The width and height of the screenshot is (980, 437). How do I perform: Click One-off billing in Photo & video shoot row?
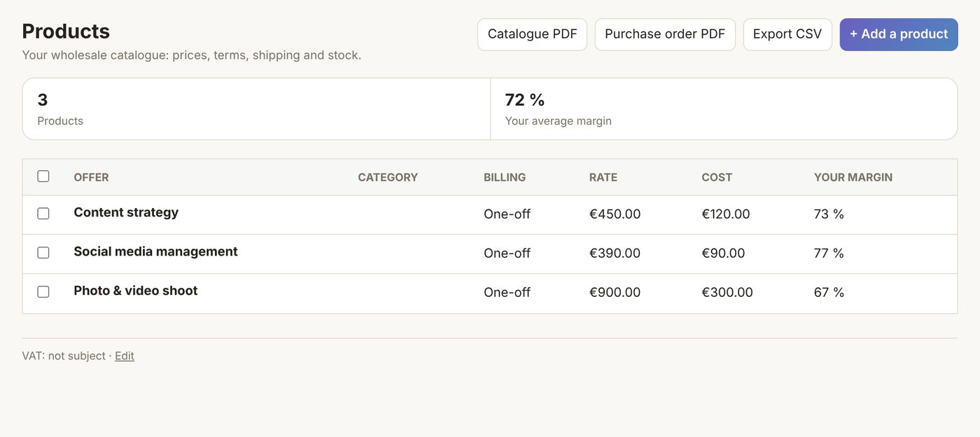(507, 293)
